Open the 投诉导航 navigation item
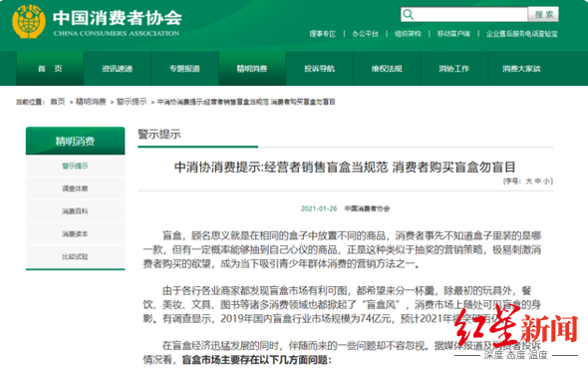Screen dimensions: 588x371 [320, 69]
